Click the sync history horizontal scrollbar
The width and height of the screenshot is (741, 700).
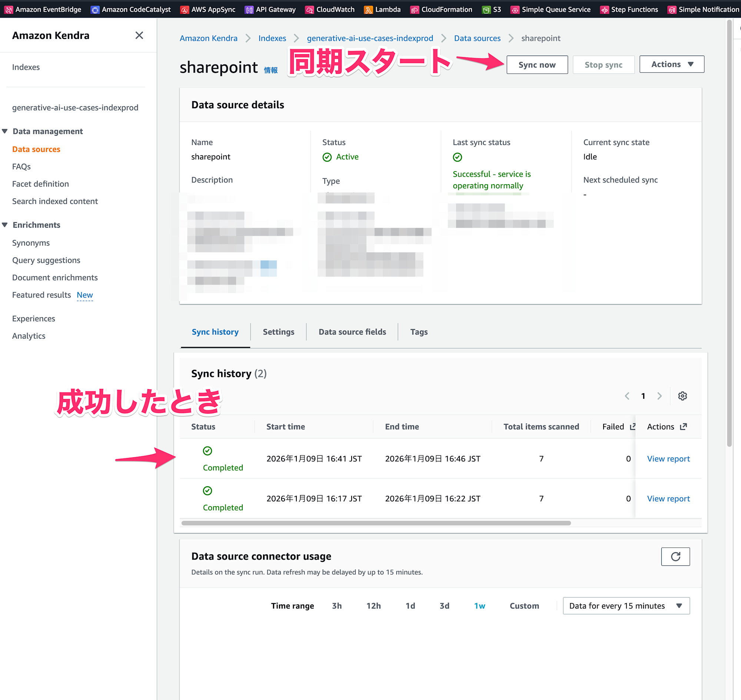click(376, 523)
